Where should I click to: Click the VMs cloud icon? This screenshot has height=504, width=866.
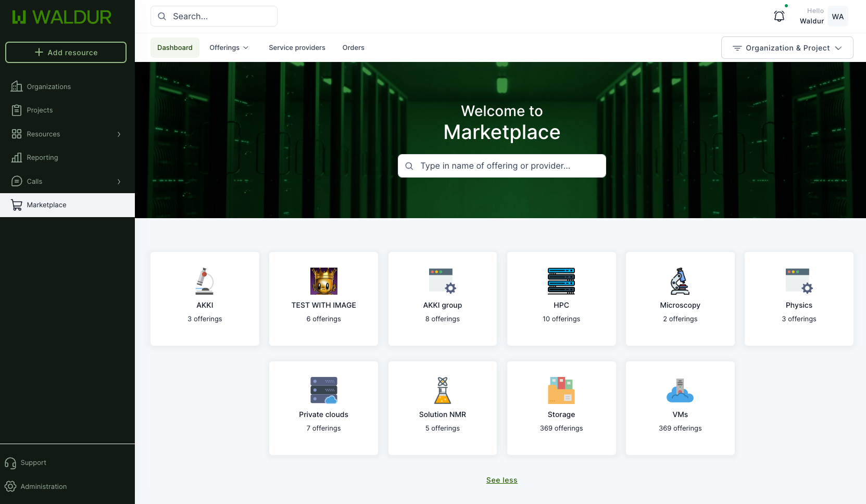[x=680, y=390]
